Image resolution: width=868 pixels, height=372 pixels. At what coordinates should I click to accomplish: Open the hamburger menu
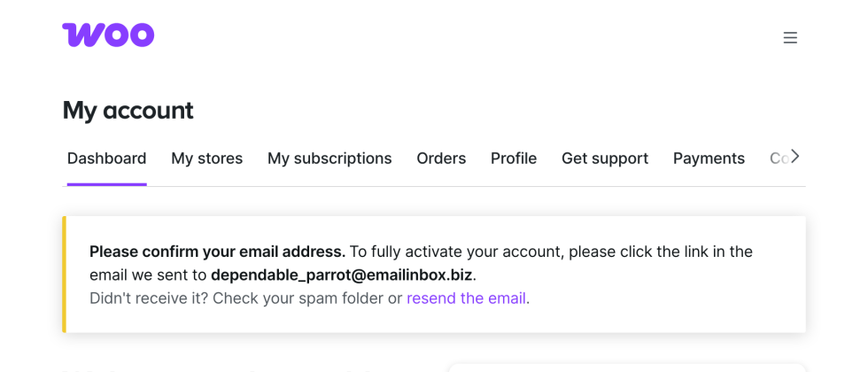point(790,38)
